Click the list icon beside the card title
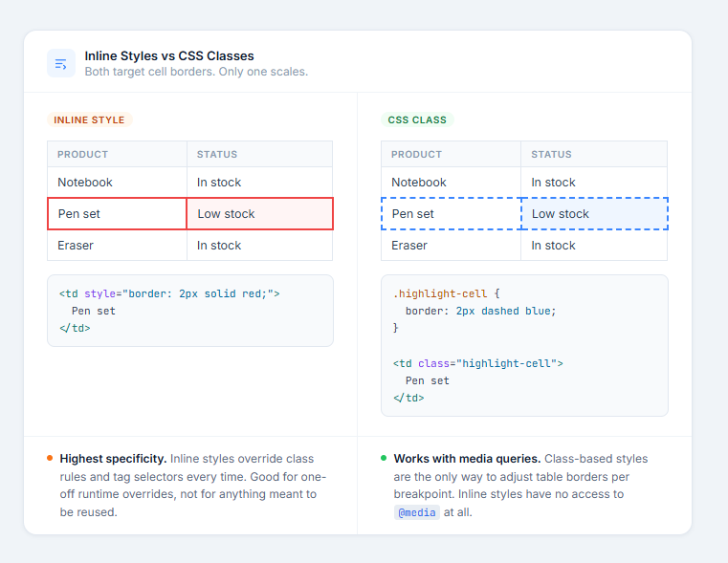Image resolution: width=728 pixels, height=563 pixels. point(61,63)
